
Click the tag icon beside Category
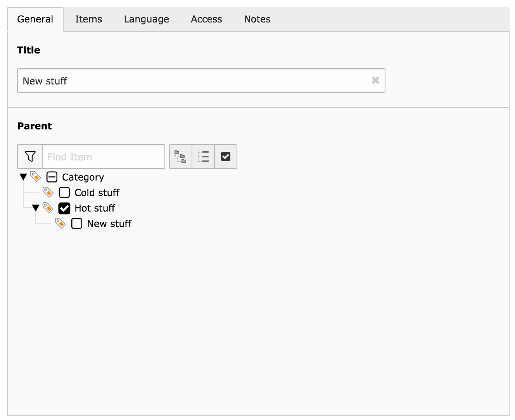36,177
